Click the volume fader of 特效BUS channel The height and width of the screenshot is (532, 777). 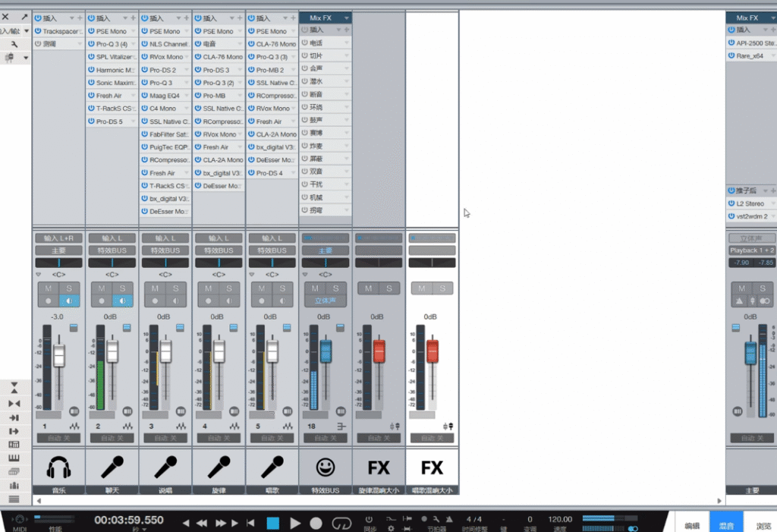(326, 351)
